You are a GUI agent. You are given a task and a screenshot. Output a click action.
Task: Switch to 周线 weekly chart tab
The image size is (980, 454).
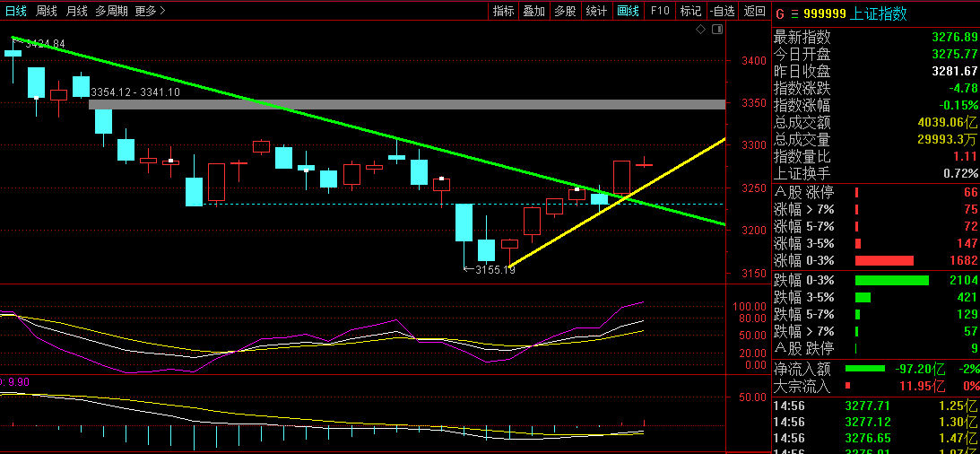[46, 11]
